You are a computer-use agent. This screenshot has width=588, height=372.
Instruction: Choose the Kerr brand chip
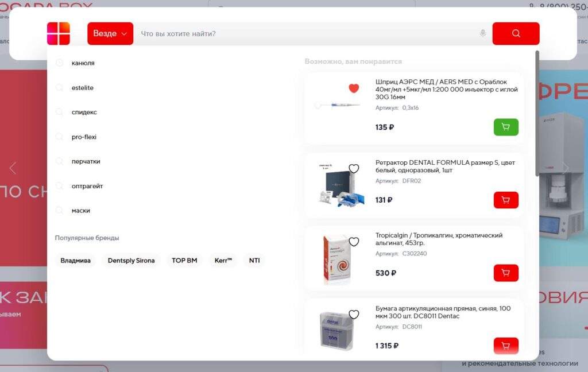(x=223, y=260)
